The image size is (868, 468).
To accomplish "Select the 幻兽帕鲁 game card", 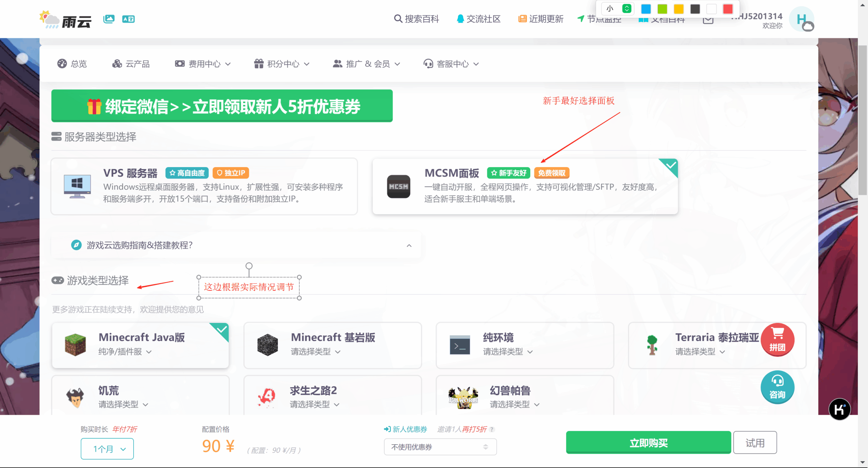I will coord(525,395).
